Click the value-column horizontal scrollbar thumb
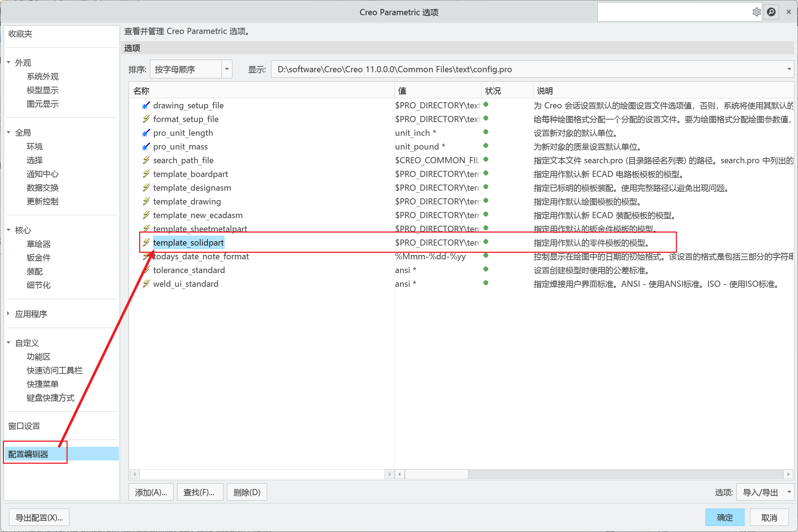This screenshot has height=532, width=798. click(x=436, y=474)
